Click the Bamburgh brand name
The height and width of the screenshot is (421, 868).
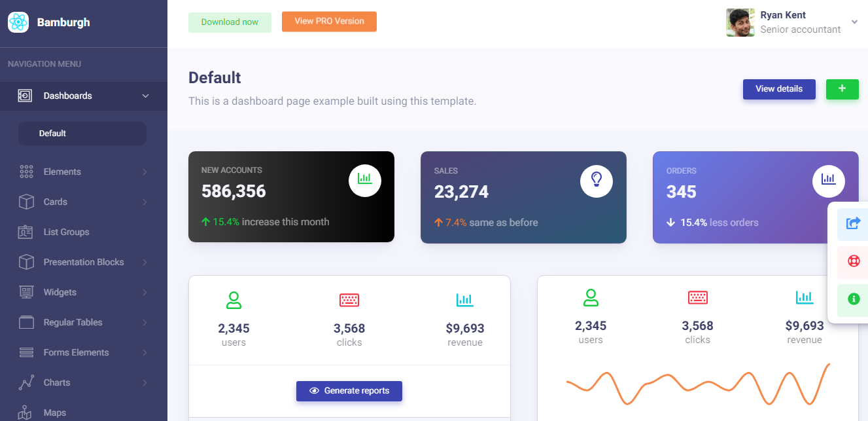(x=63, y=22)
